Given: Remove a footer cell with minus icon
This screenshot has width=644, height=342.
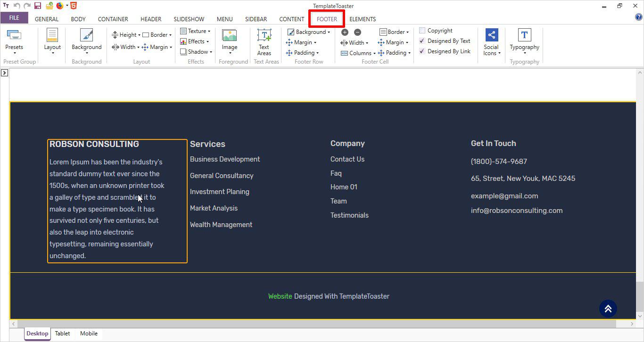Looking at the screenshot, I should [x=357, y=33].
